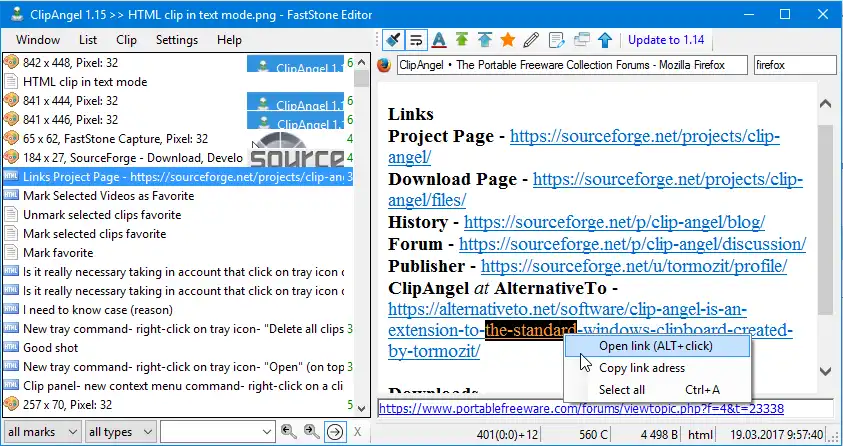Screen dimensions: 843x446
Task: Open the List menu
Action: (88, 40)
